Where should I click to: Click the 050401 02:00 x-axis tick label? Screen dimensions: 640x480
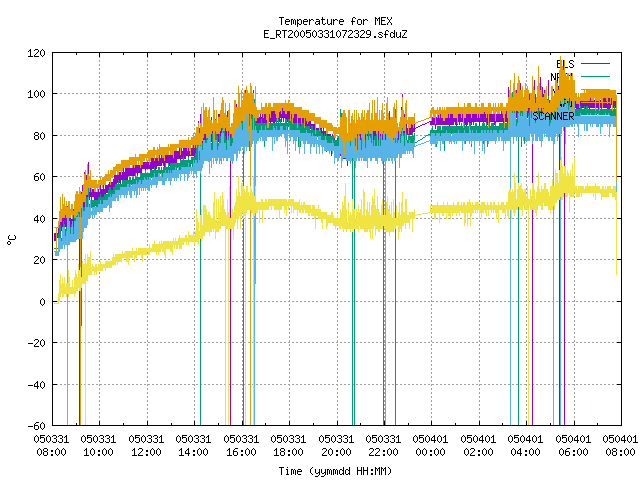click(478, 446)
